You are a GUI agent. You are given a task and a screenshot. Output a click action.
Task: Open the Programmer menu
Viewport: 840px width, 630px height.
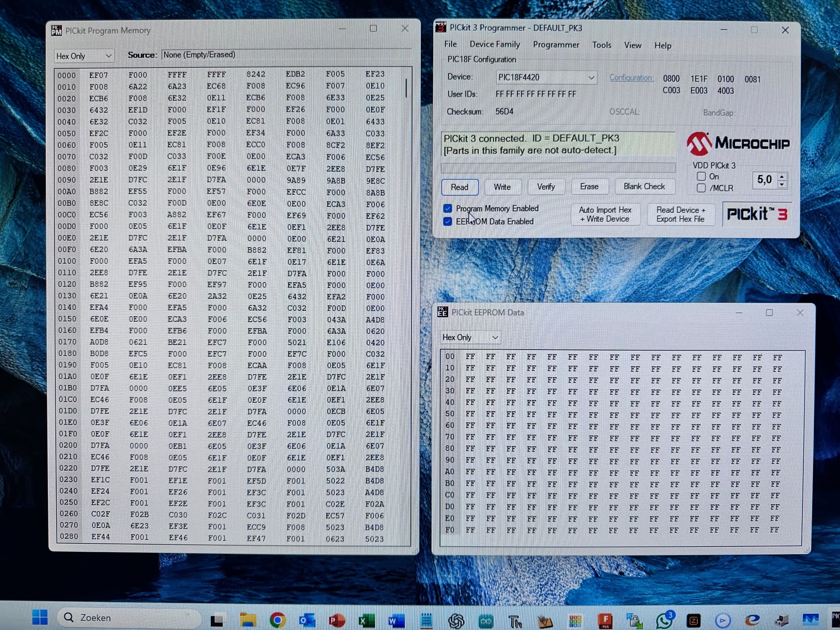point(556,45)
